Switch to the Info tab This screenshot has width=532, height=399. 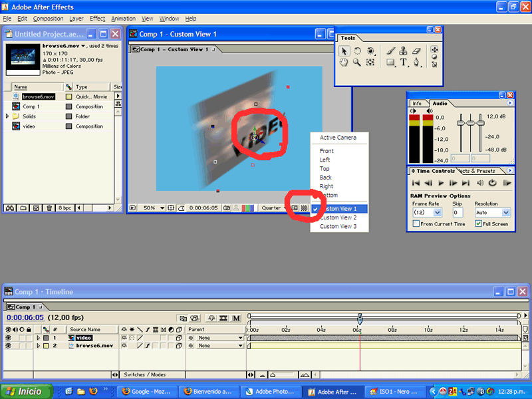point(417,104)
